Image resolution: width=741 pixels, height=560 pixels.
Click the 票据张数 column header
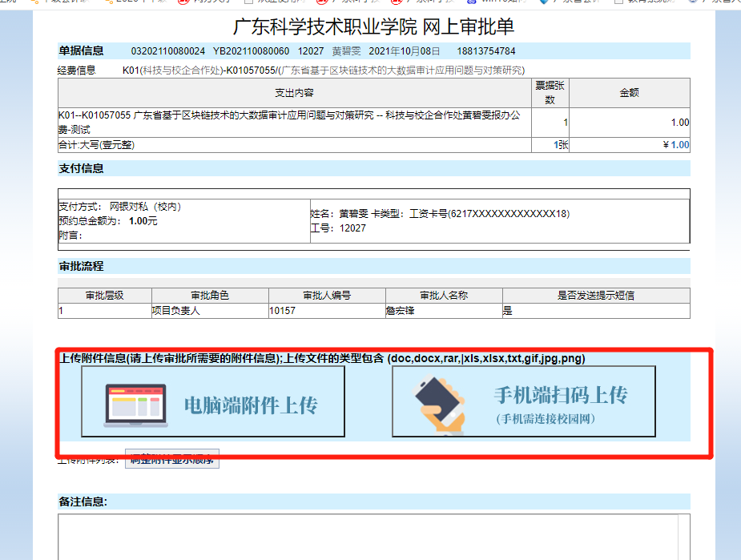click(550, 93)
